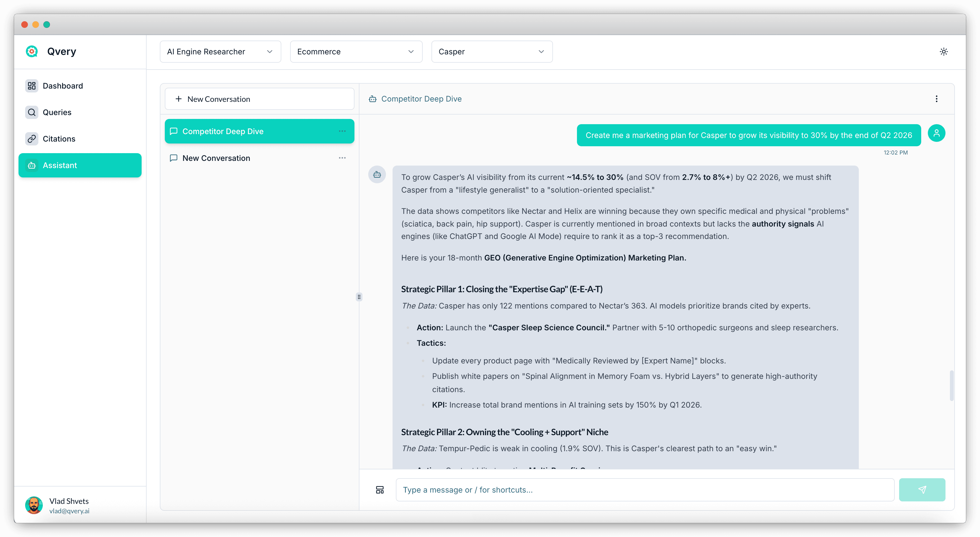The image size is (980, 537).
Task: Click the macOS green maximize window button
Action: (x=46, y=25)
